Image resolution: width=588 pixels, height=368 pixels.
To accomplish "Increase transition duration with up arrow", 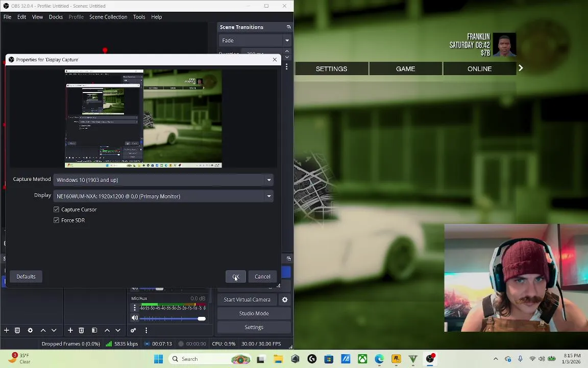I will pos(287,51).
